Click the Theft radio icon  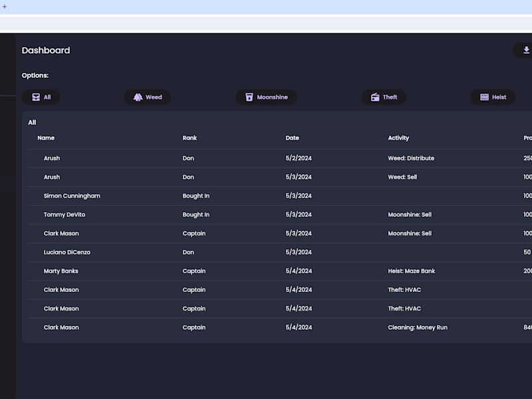point(375,97)
